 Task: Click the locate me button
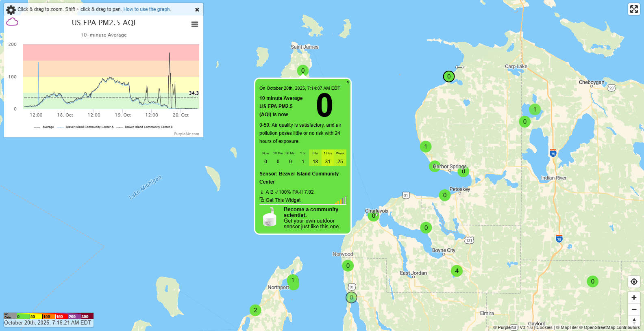coord(634,282)
